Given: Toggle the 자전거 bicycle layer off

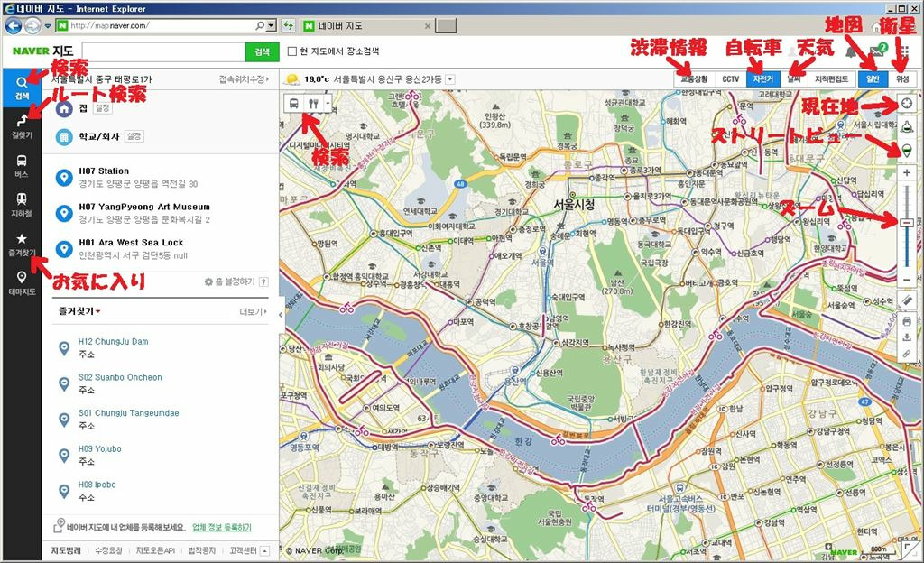Looking at the screenshot, I should tap(762, 78).
